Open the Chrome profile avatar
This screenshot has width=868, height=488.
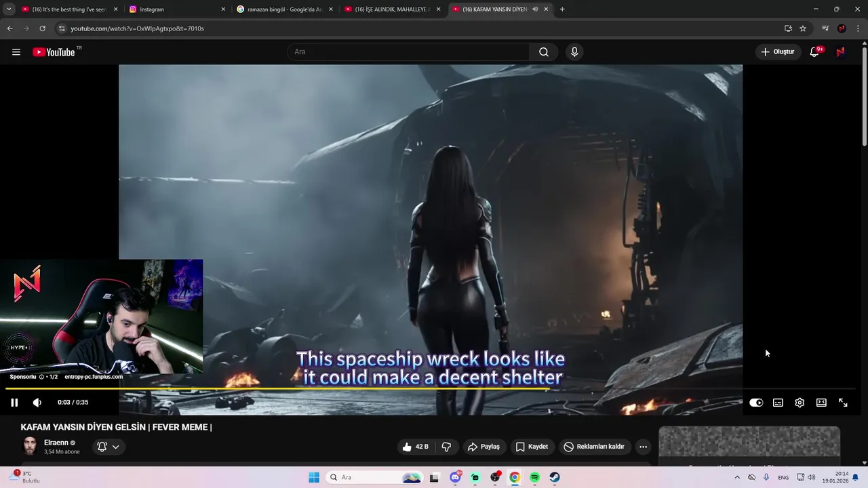coord(842,28)
